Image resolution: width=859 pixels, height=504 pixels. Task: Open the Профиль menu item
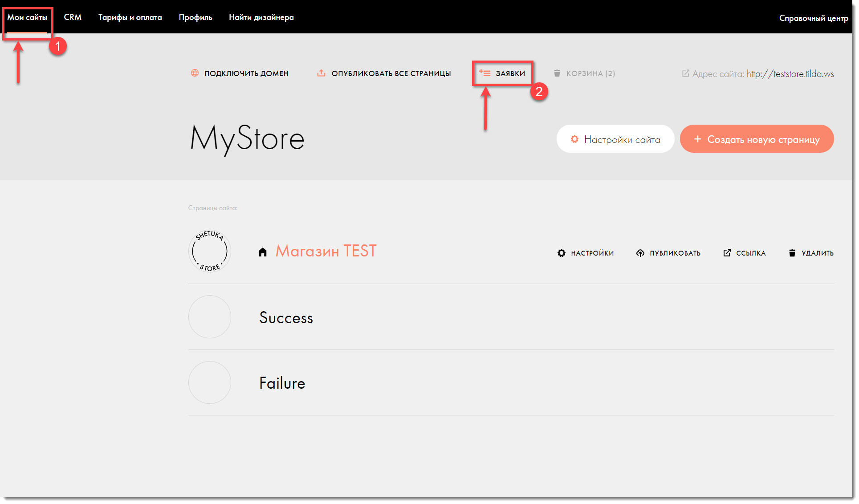tap(195, 17)
